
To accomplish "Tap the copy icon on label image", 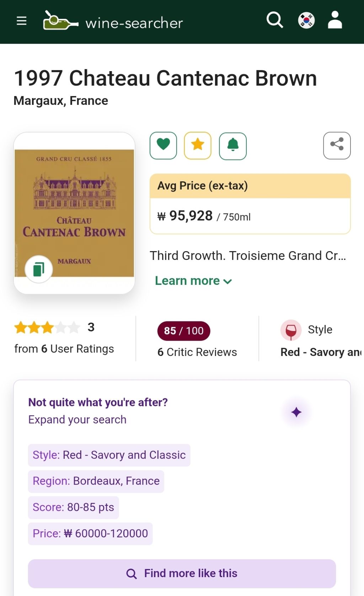I will click(x=39, y=269).
